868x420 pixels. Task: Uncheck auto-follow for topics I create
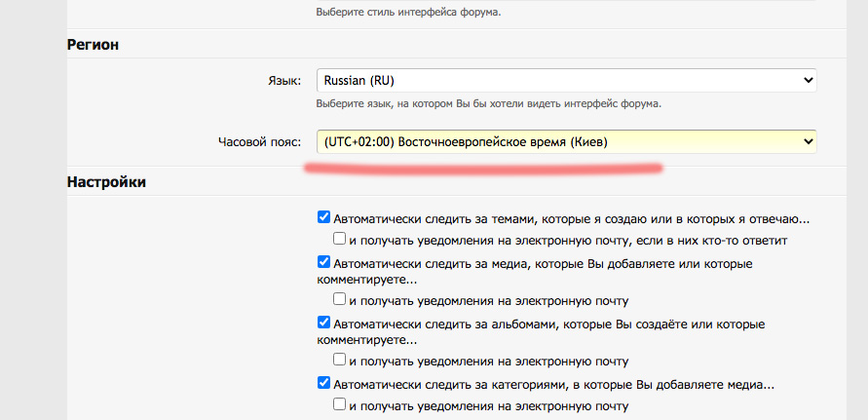324,218
